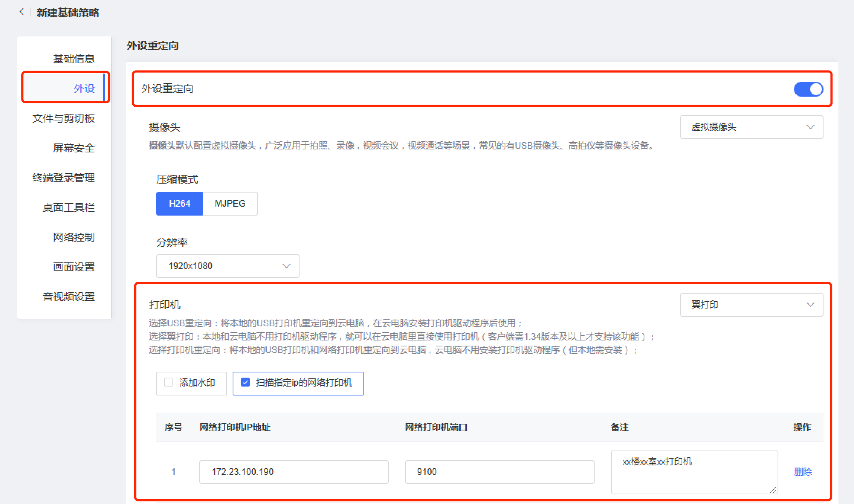The image size is (854, 504).
Task: Open the 虚拟摄像头 camera dropdown
Action: pos(751,127)
